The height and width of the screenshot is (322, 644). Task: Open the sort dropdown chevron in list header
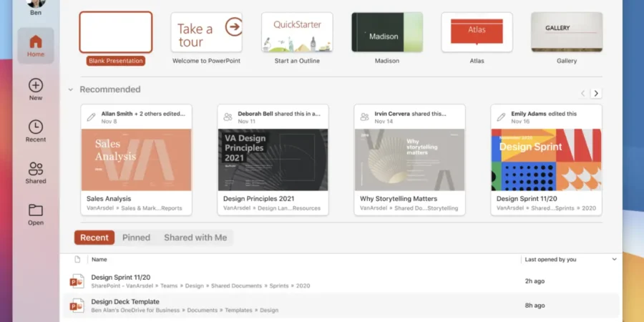(x=615, y=259)
